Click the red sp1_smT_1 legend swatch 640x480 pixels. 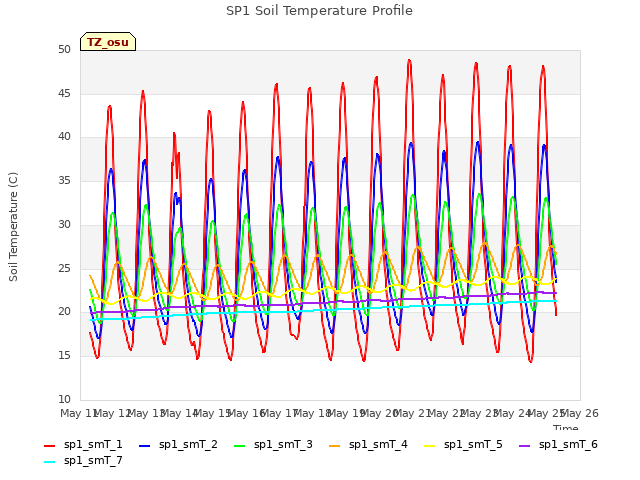[49, 446]
